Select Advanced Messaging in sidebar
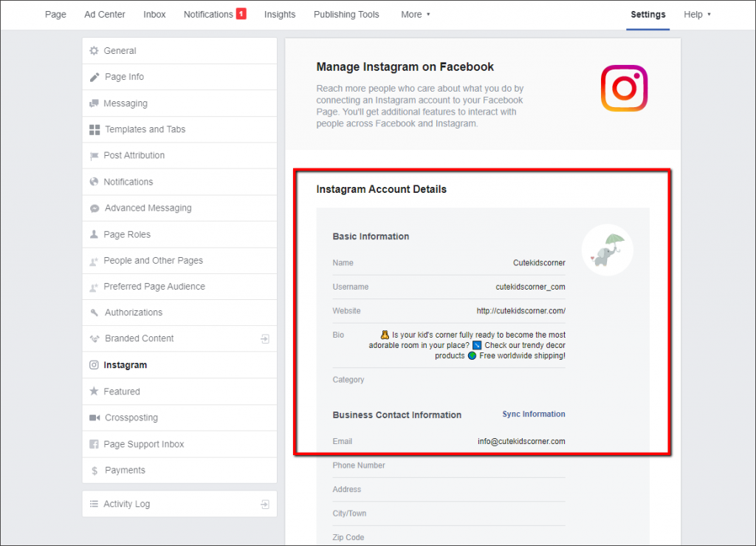The image size is (756, 546). coord(179,208)
